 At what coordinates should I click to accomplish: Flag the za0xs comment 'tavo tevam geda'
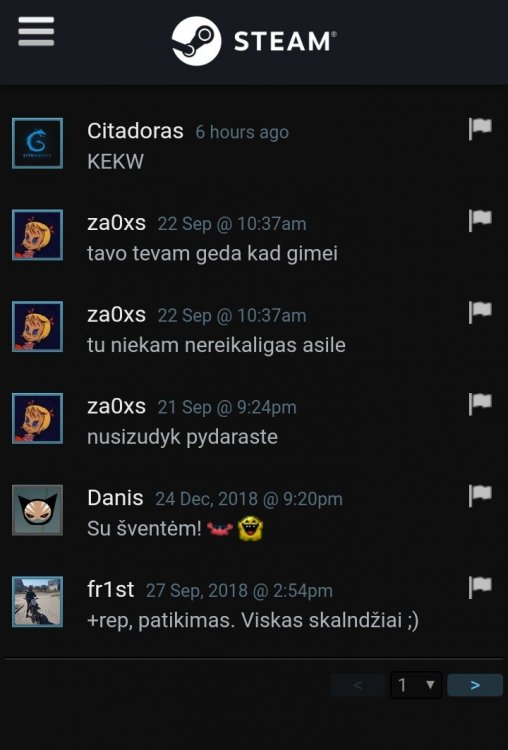[x=480, y=220]
